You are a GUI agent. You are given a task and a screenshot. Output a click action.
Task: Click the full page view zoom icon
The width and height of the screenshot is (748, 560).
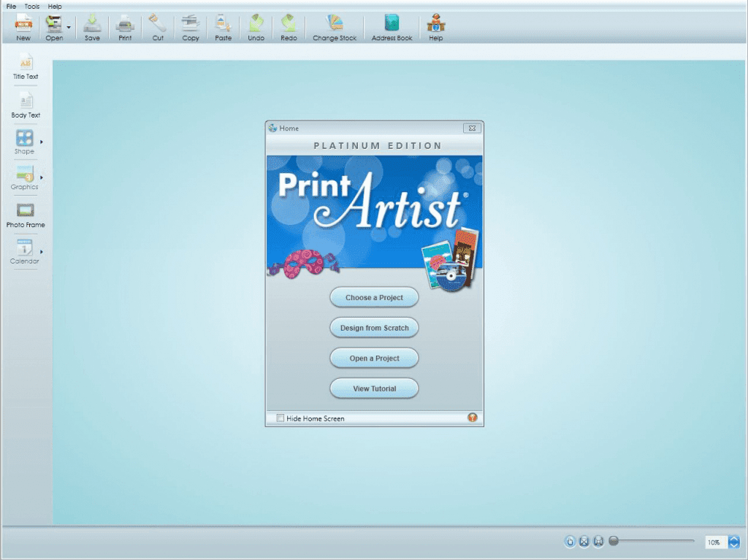(x=598, y=542)
